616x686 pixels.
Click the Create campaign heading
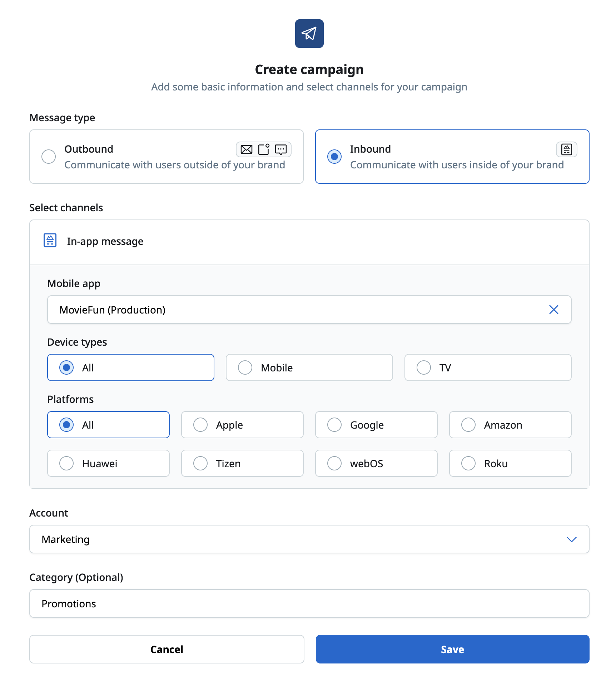309,69
